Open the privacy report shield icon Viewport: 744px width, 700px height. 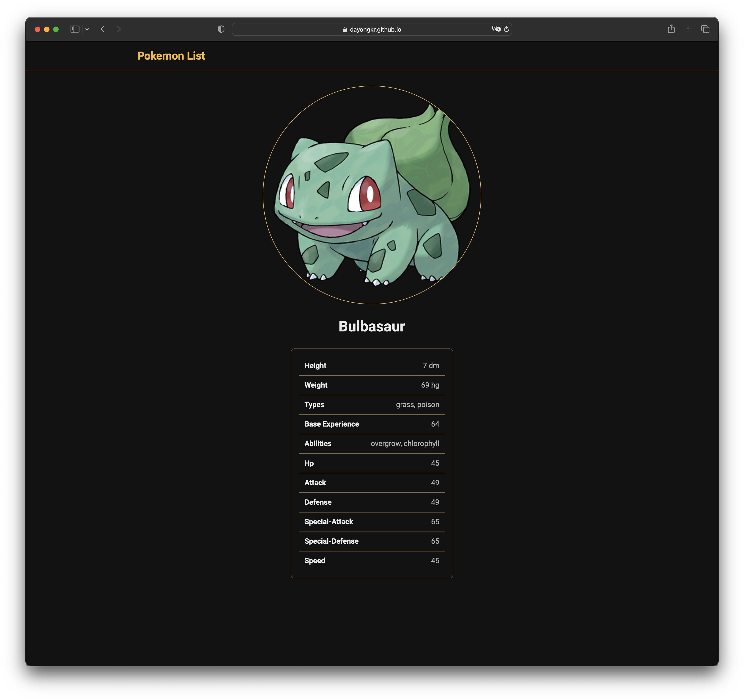(221, 29)
